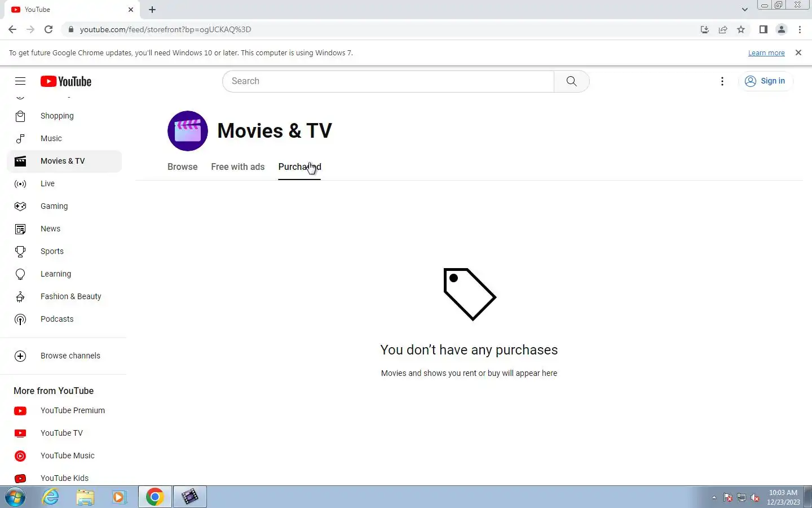The height and width of the screenshot is (508, 812).
Task: Click the Fashion & Beauty icon
Action: [20, 296]
